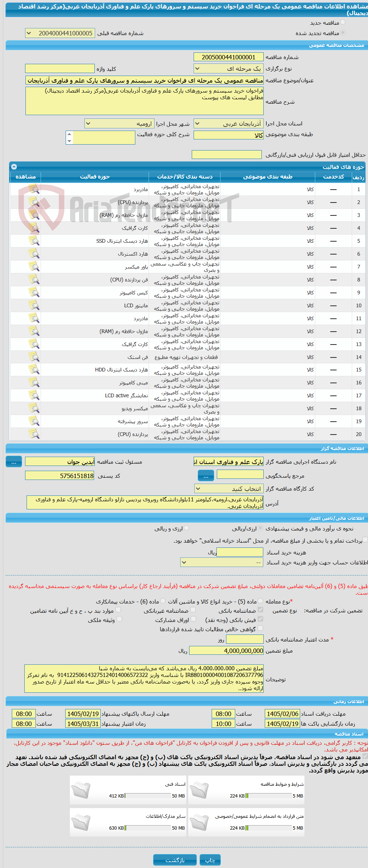The image size is (368, 868).
Task: Click the view icon in row 3 (RAM)
Action: pyautogui.click(x=34, y=215)
